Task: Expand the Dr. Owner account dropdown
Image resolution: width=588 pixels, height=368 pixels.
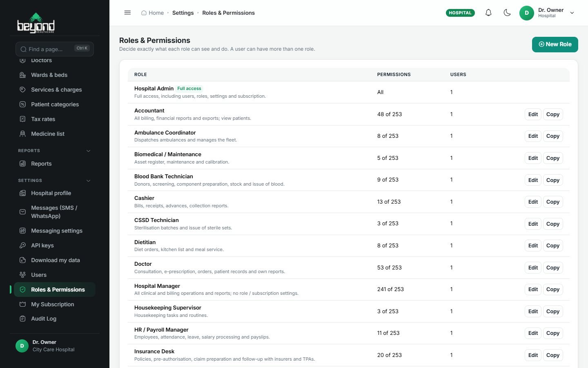Action: click(x=572, y=13)
